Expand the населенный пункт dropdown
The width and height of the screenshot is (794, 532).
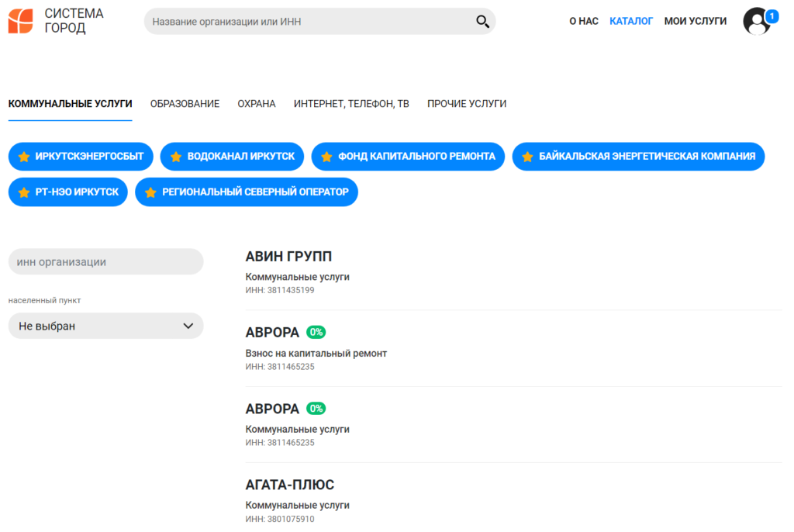[x=105, y=326]
